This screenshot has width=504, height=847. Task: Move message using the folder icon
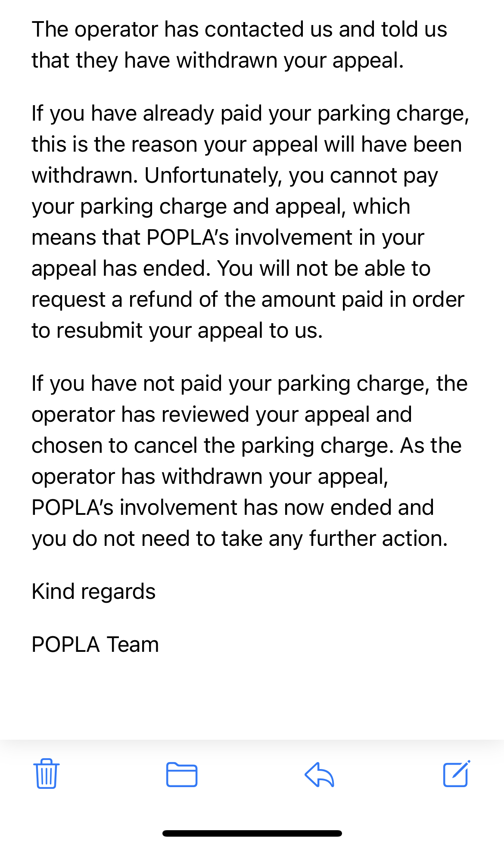(x=182, y=775)
